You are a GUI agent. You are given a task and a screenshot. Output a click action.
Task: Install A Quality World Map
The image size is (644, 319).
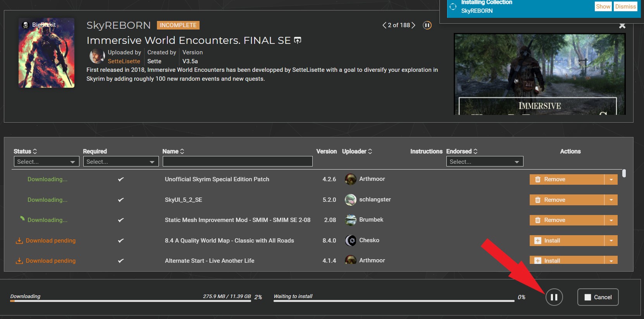pos(567,241)
